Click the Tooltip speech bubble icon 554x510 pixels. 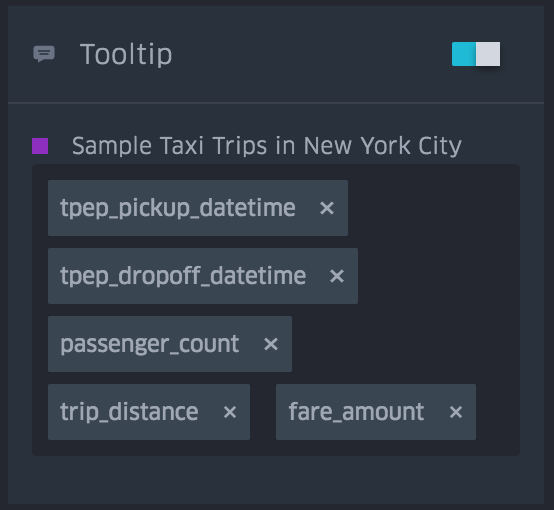click(x=44, y=54)
